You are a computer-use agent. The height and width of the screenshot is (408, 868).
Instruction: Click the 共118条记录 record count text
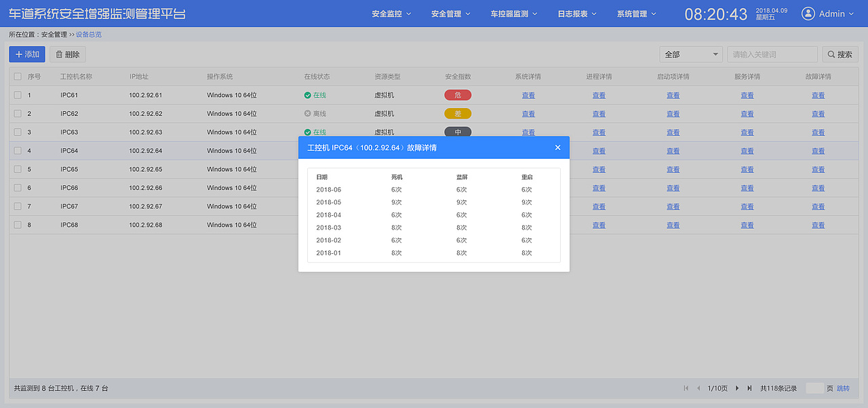tap(780, 388)
